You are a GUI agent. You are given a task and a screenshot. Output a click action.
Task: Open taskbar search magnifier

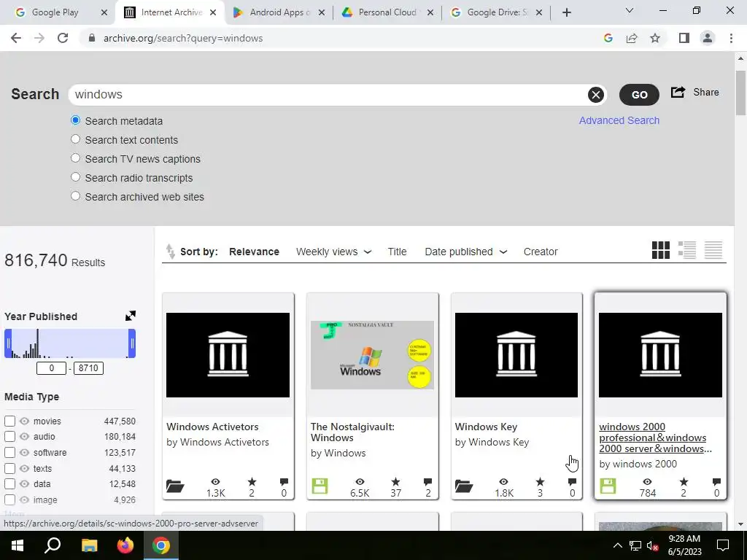tap(53, 545)
